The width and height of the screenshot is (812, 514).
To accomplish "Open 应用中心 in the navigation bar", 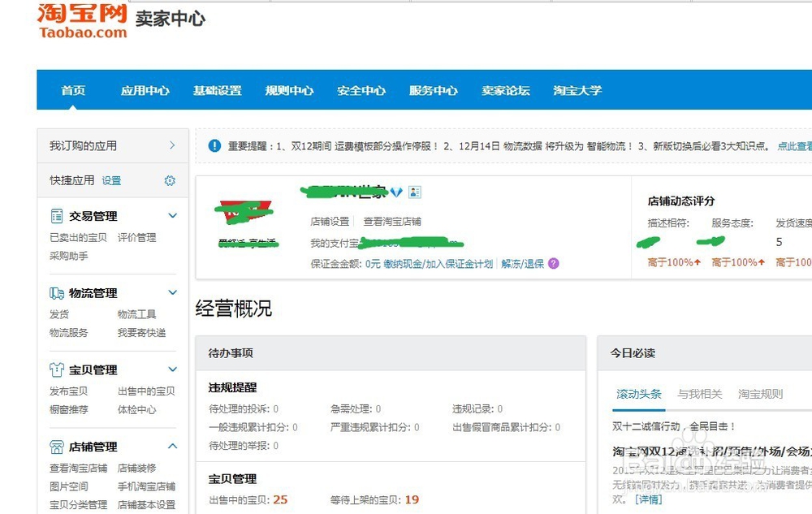I will [145, 91].
